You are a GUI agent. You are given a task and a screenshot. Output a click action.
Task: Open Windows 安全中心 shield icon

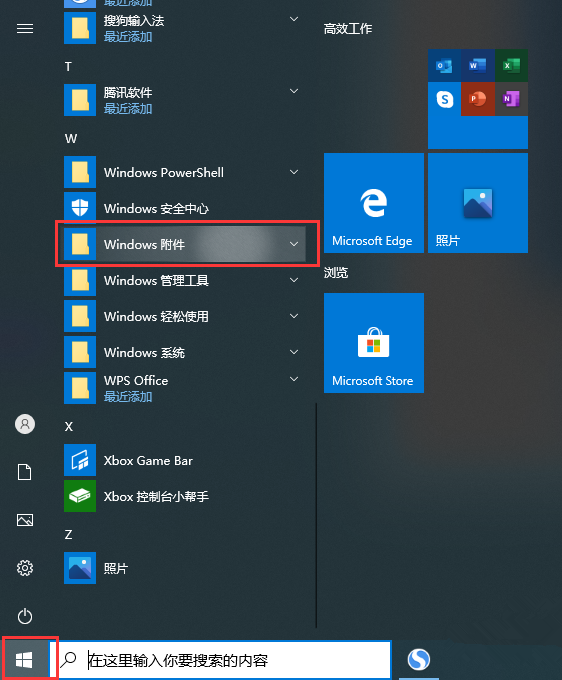(x=80, y=209)
